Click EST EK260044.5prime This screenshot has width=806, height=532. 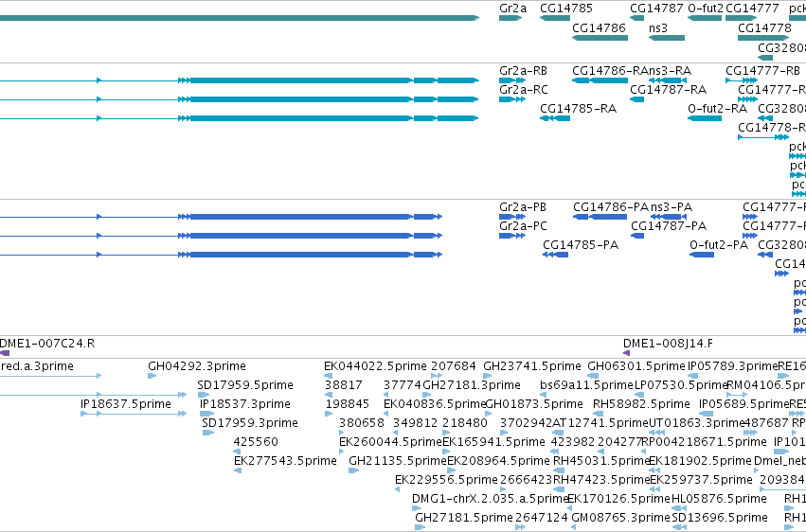point(390,442)
